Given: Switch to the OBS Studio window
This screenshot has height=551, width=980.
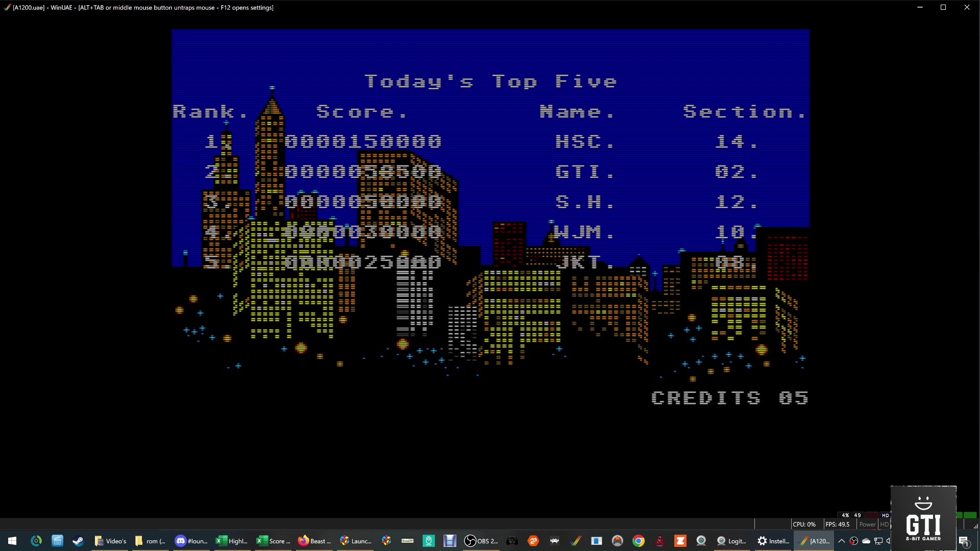Looking at the screenshot, I should click(x=481, y=541).
